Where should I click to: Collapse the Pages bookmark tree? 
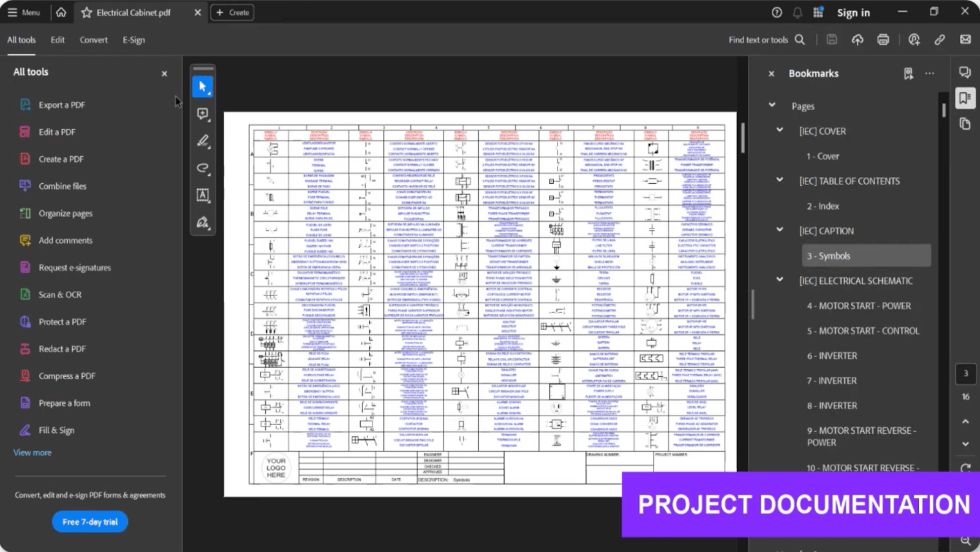pos(772,105)
